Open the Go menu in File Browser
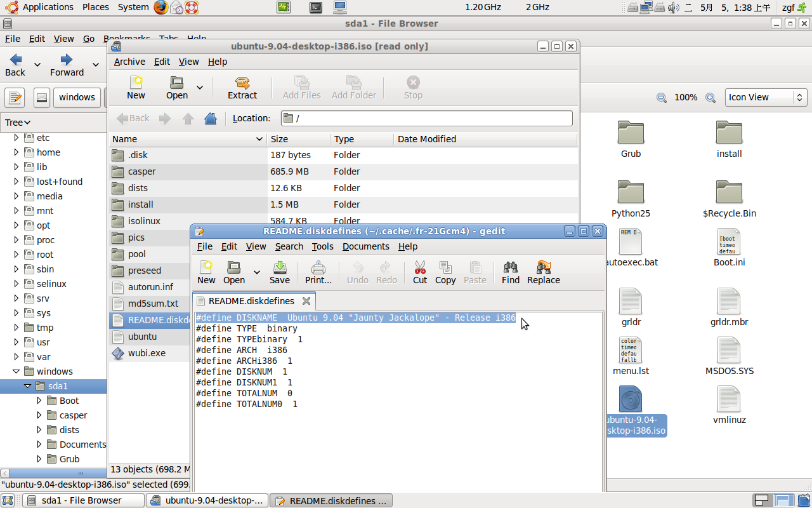This screenshot has height=508, width=812. [89, 39]
